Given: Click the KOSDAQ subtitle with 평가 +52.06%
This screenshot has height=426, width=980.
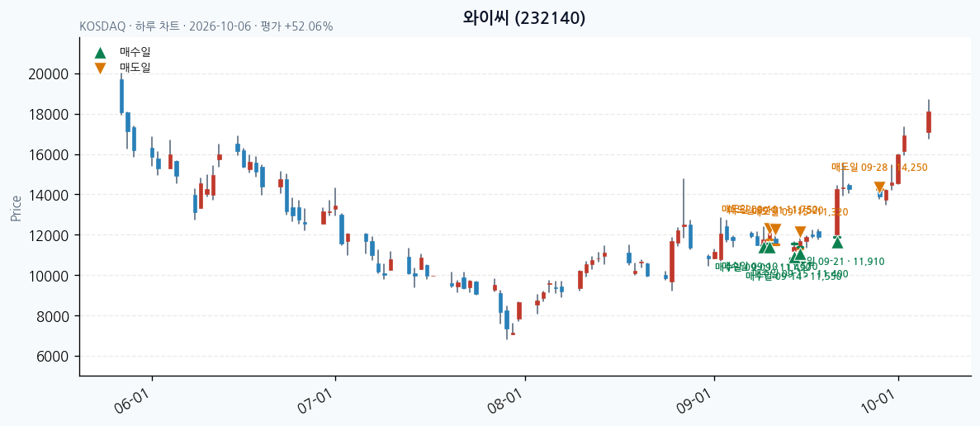Looking at the screenshot, I should pos(206,27).
